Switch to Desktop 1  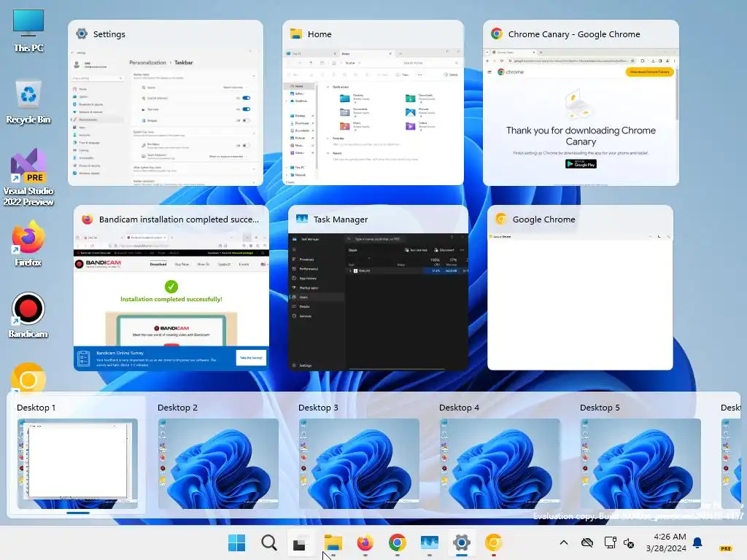[x=77, y=463]
